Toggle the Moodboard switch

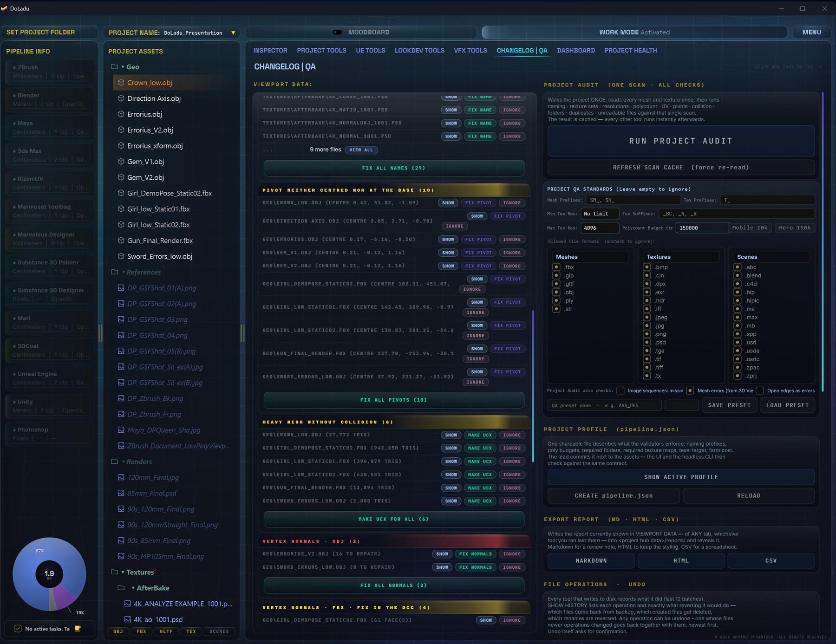(x=338, y=32)
